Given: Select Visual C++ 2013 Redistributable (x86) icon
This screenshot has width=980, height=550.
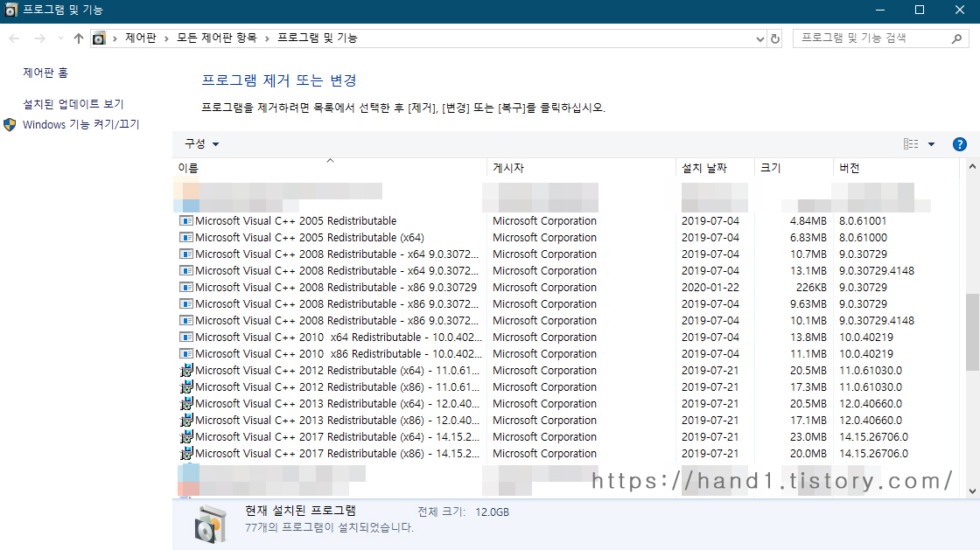Looking at the screenshot, I should (x=186, y=421).
